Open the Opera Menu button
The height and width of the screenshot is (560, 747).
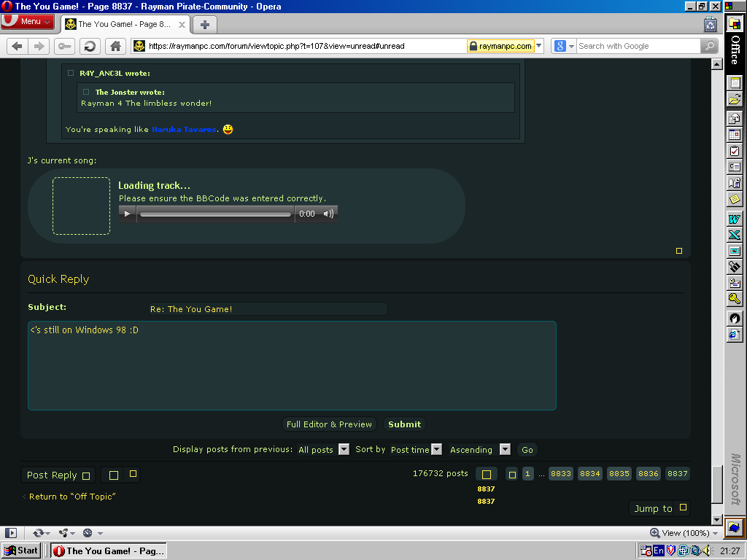[x=28, y=21]
